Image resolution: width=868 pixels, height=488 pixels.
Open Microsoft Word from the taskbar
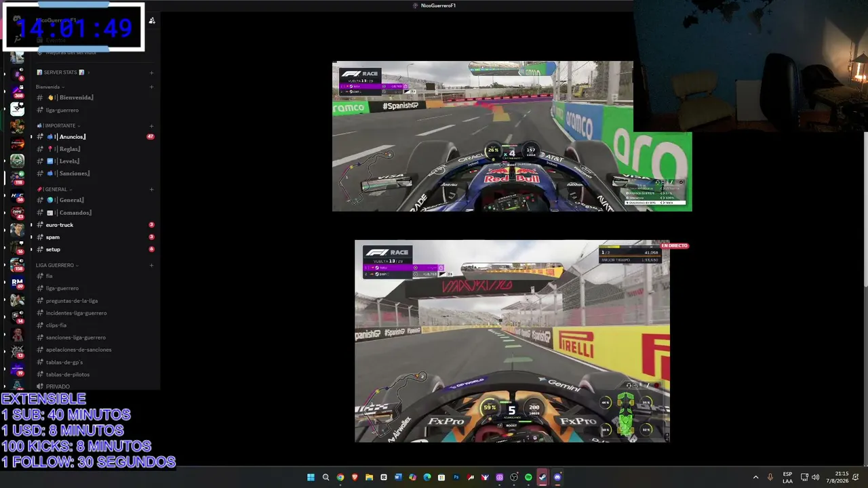tap(398, 477)
